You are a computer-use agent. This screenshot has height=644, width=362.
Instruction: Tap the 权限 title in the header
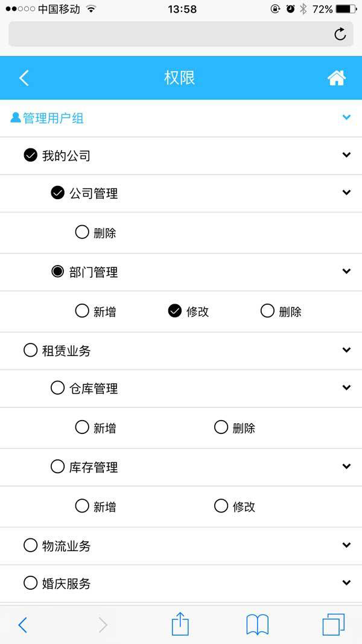pos(180,77)
